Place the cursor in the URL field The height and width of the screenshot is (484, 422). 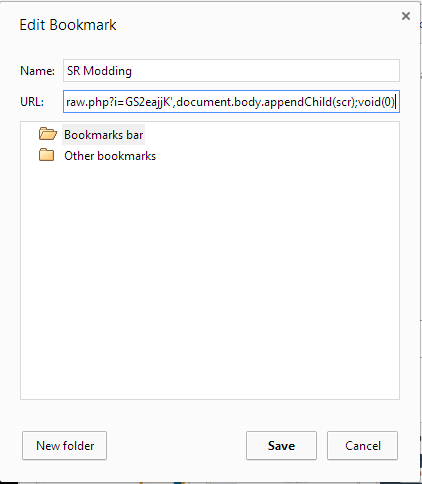tap(231, 102)
